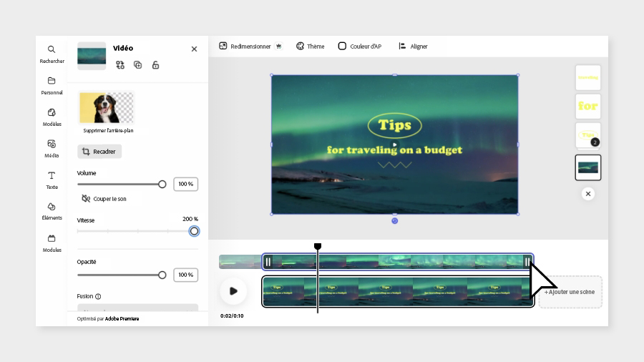Click the replace video icon under Vidéo
The width and height of the screenshot is (644, 362).
pyautogui.click(x=120, y=65)
